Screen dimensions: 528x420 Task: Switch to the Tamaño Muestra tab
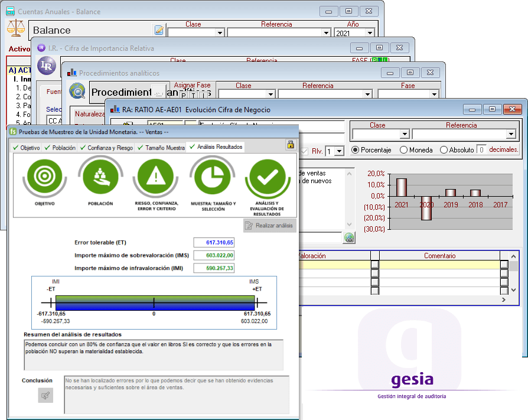tap(161, 147)
